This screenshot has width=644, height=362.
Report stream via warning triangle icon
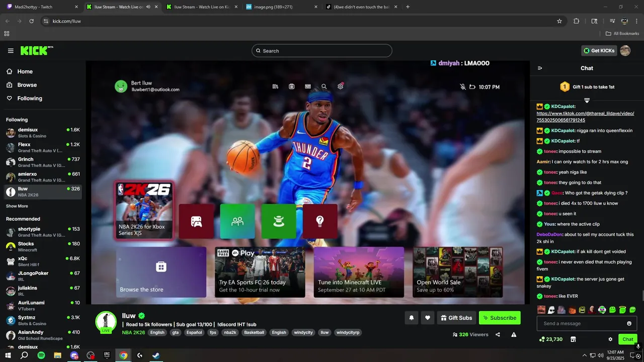[x=514, y=334]
